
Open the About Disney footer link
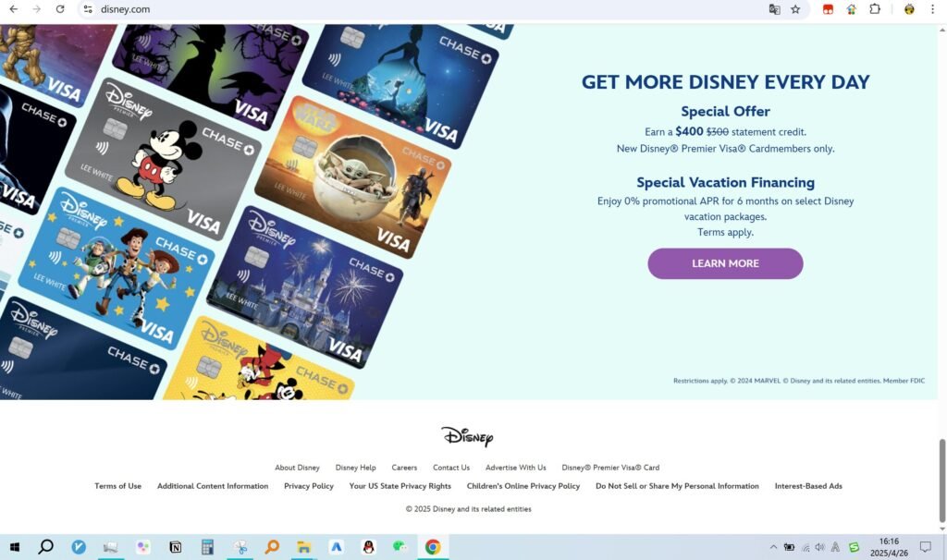click(x=297, y=468)
